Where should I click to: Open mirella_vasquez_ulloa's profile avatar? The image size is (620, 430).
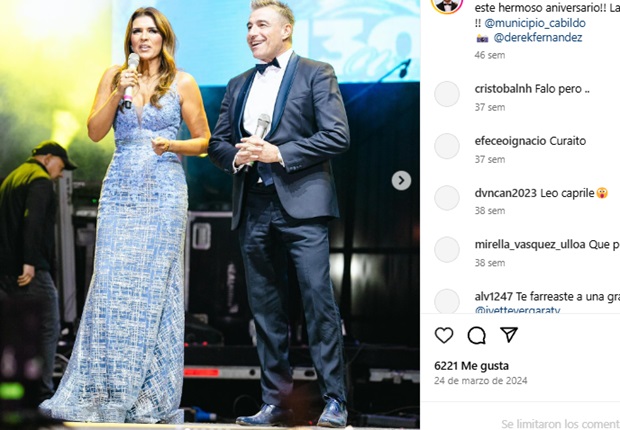tap(447, 250)
